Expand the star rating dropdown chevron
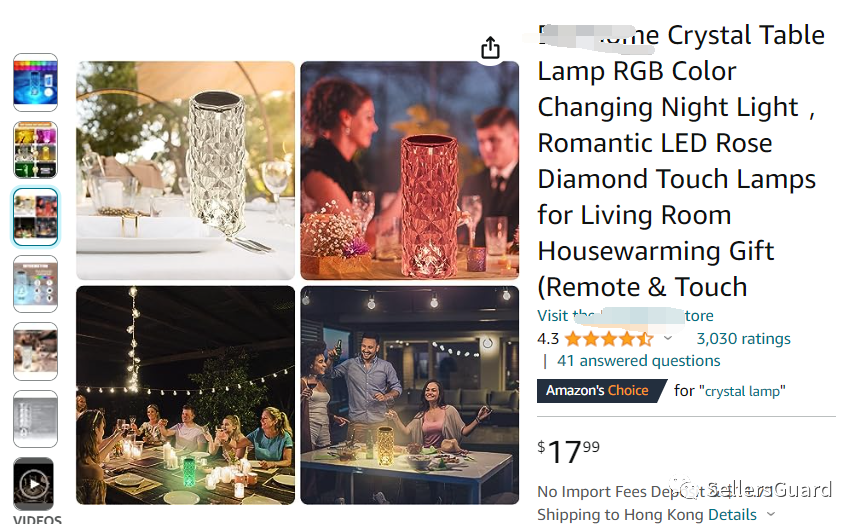The image size is (860, 524). point(667,338)
